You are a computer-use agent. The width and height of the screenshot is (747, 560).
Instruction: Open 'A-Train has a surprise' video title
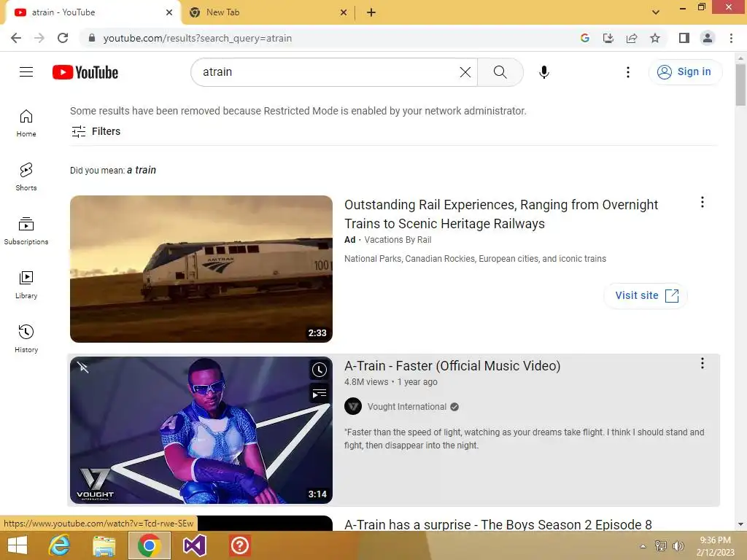click(498, 524)
